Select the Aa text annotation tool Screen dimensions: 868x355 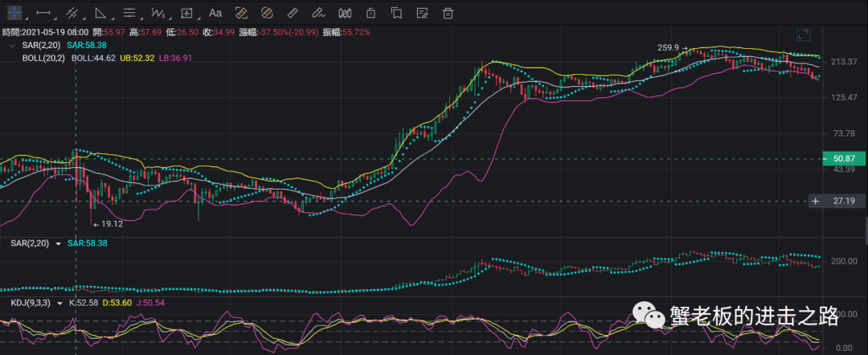215,12
